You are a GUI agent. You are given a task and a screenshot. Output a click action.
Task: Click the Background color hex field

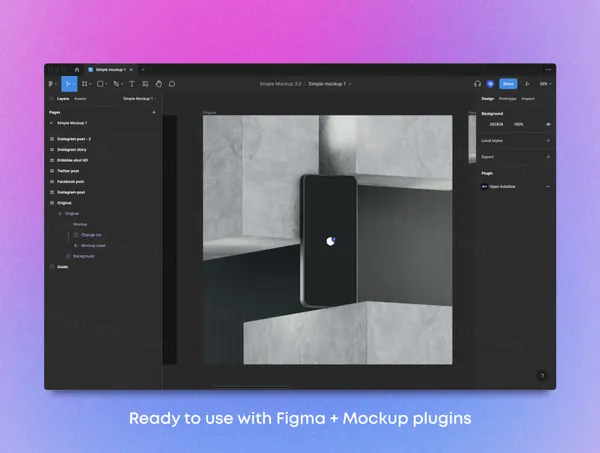tap(496, 124)
